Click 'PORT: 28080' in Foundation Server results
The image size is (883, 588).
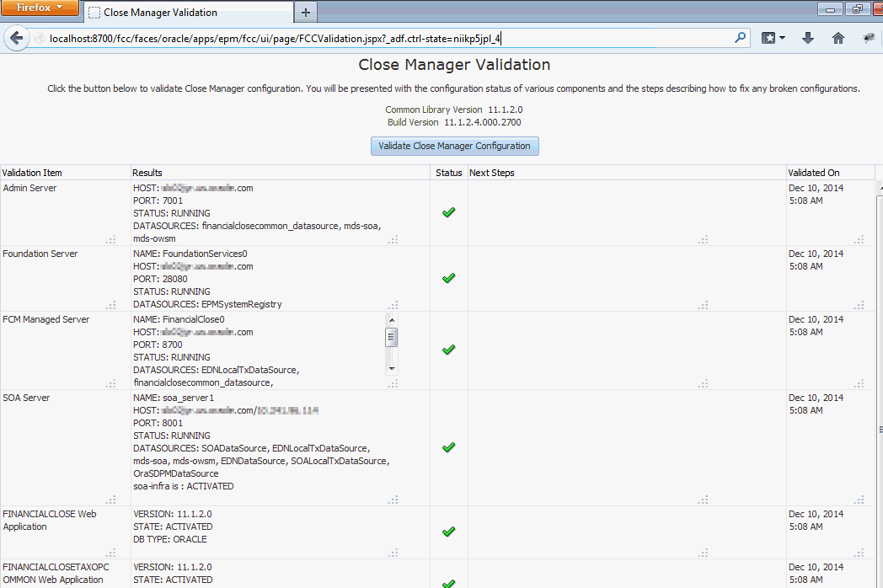160,279
